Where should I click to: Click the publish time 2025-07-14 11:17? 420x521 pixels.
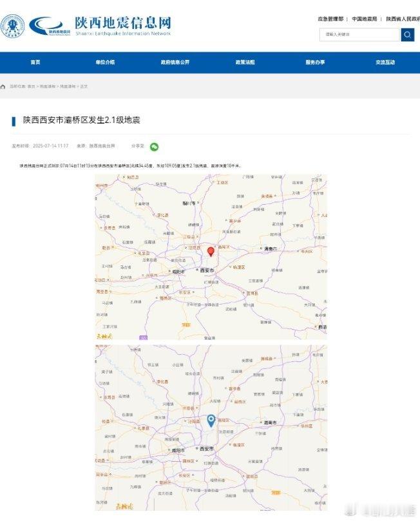(50, 146)
